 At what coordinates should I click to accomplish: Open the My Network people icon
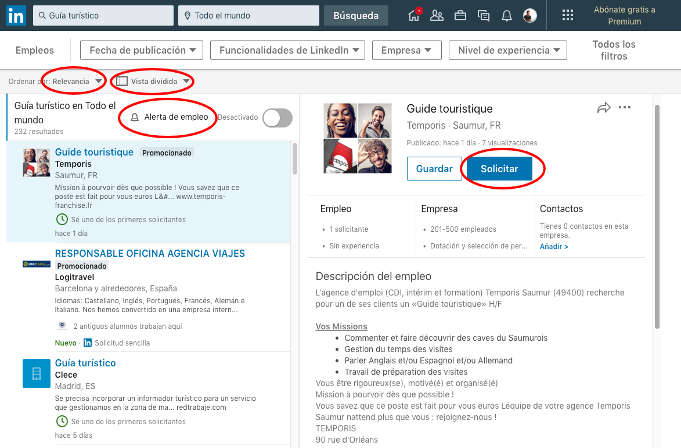pos(437,15)
